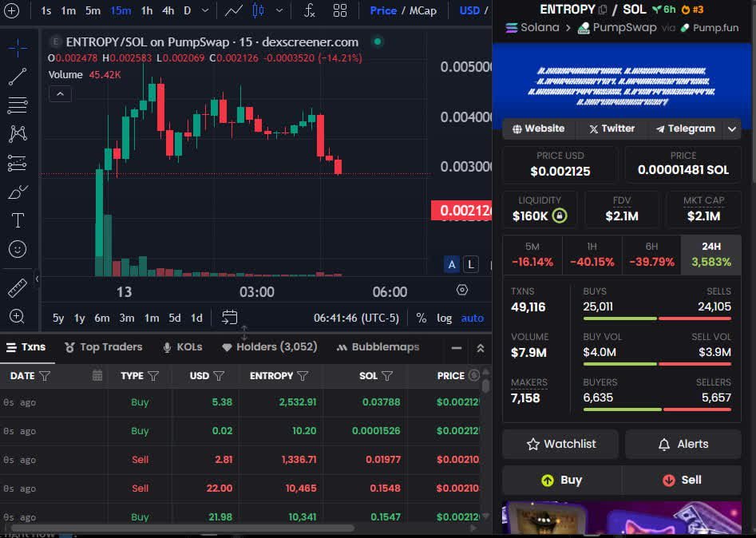The height and width of the screenshot is (538, 756).
Task: Click the red Sell button
Action: (682, 481)
